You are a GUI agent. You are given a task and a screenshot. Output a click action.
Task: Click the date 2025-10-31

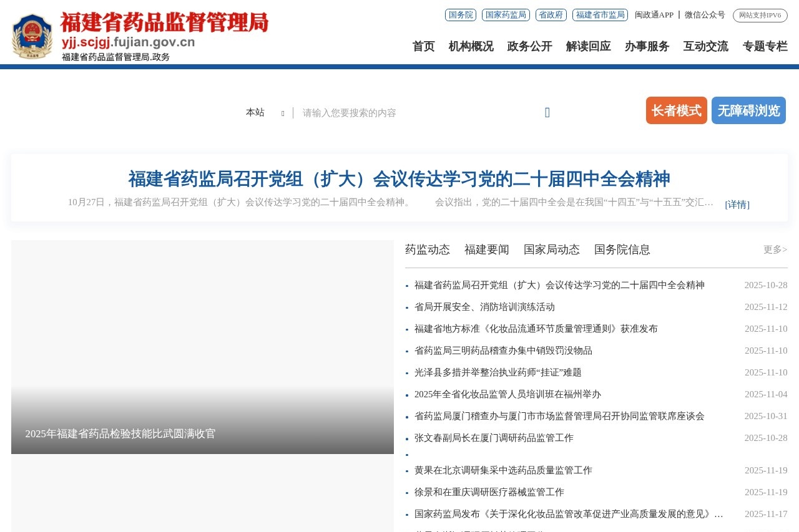pos(766,416)
